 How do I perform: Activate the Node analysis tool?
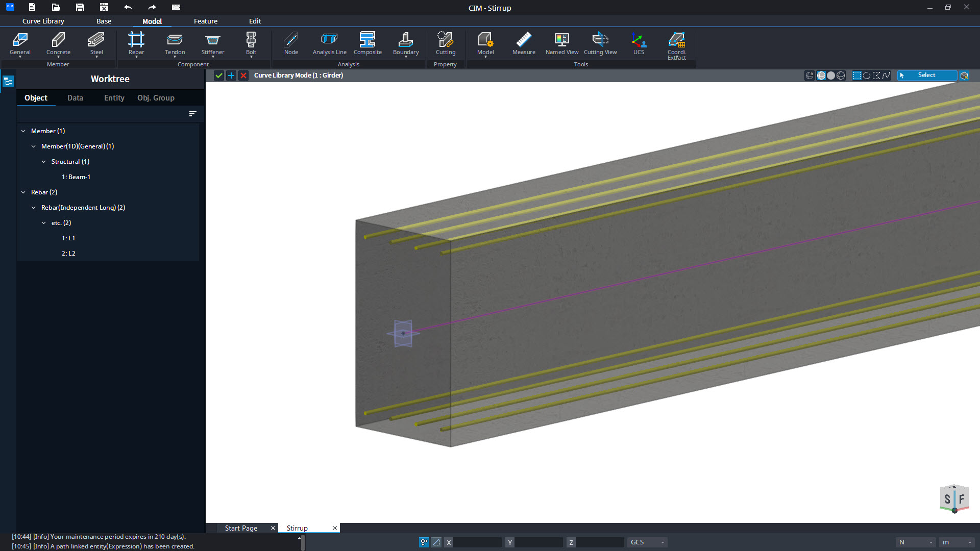291,44
